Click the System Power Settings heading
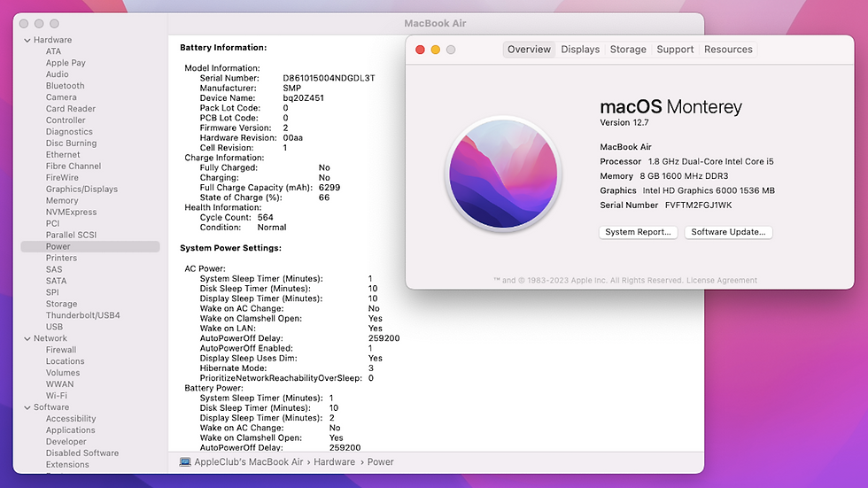The height and width of the screenshot is (488, 868). 230,248
